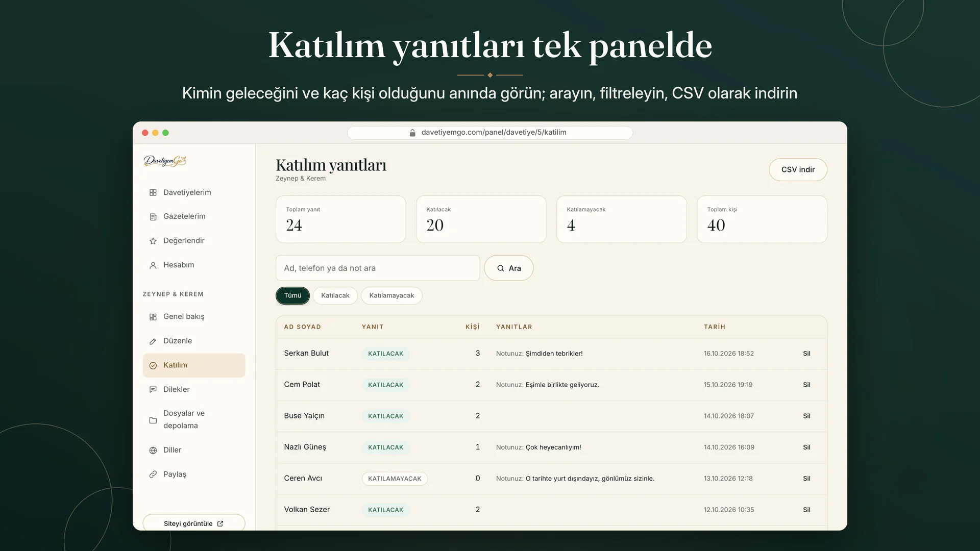Screen dimensions: 980x551
Task: Click the Paylaş link icon
Action: pyautogui.click(x=153, y=474)
